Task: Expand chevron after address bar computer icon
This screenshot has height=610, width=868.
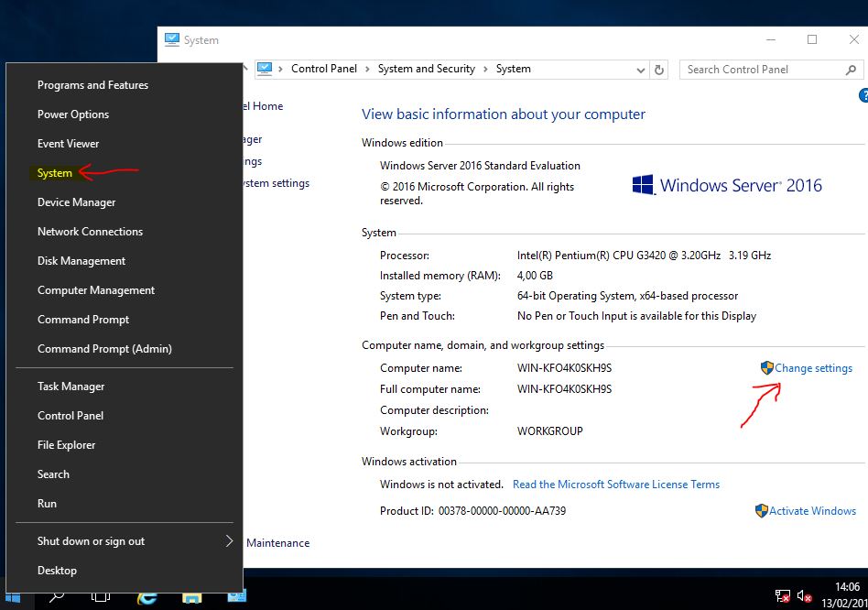Action: coord(281,70)
